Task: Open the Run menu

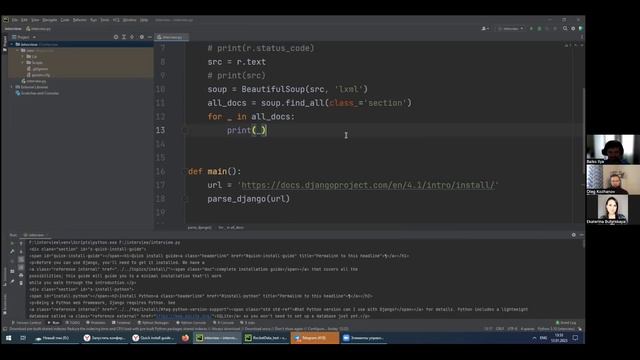Action: [93, 20]
